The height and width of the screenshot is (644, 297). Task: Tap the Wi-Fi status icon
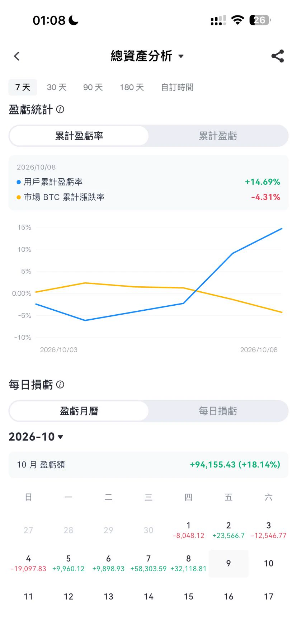coord(237,20)
